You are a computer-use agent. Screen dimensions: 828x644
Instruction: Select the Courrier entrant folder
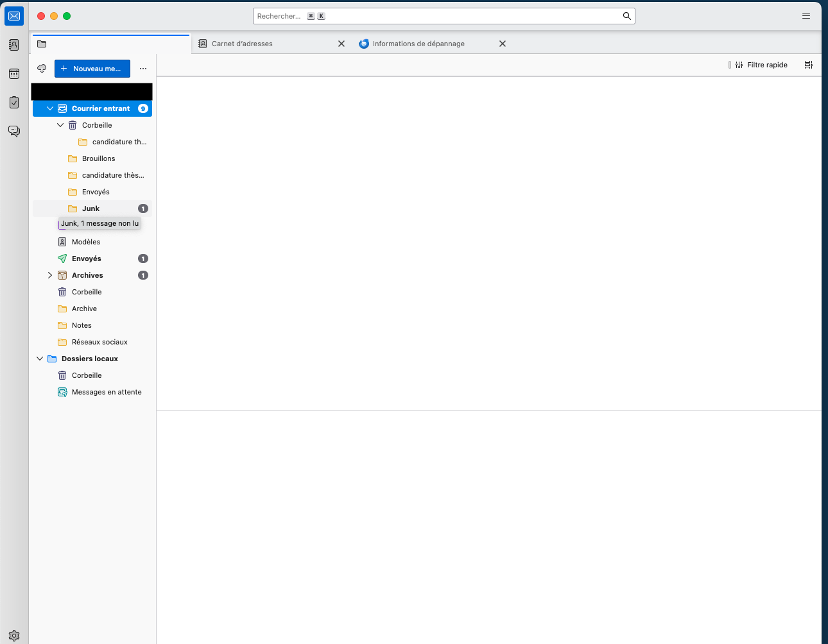click(92, 108)
